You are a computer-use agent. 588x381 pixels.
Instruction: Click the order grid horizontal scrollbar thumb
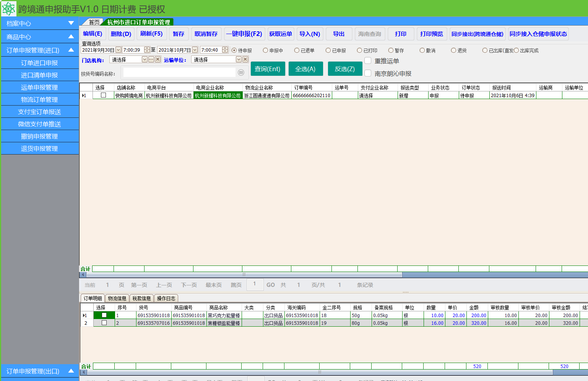(244, 275)
